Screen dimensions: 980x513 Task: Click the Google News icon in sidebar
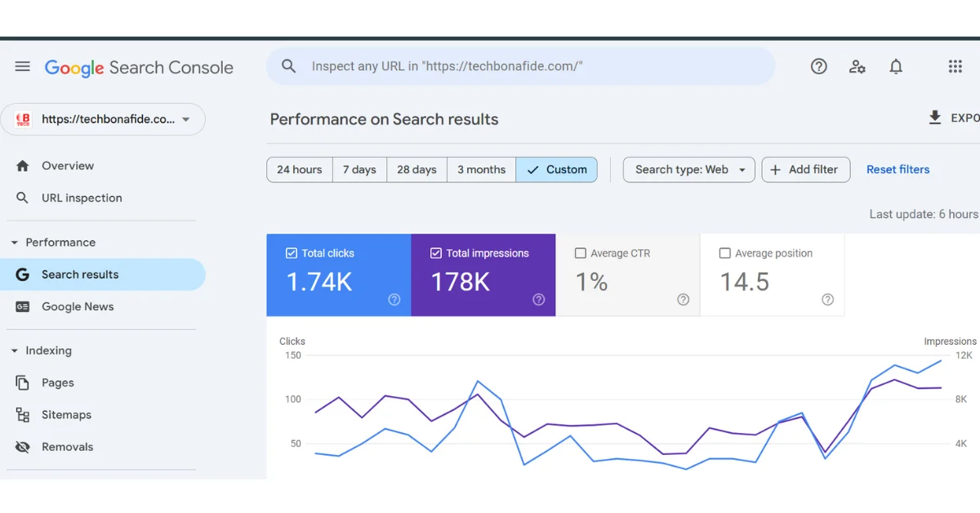coord(23,307)
